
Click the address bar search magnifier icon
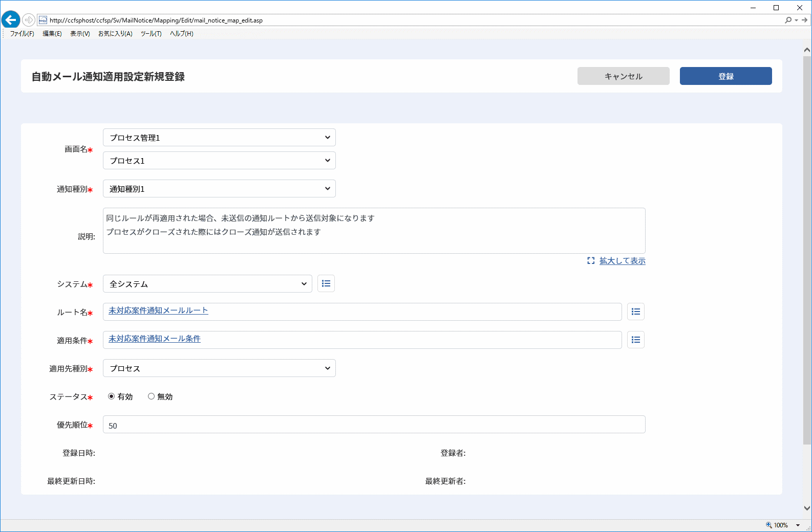788,20
